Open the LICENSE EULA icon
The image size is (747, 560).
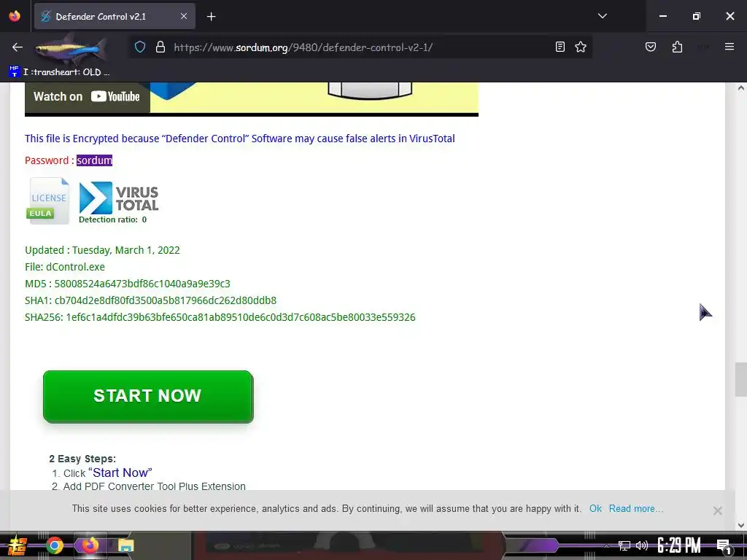point(47,200)
